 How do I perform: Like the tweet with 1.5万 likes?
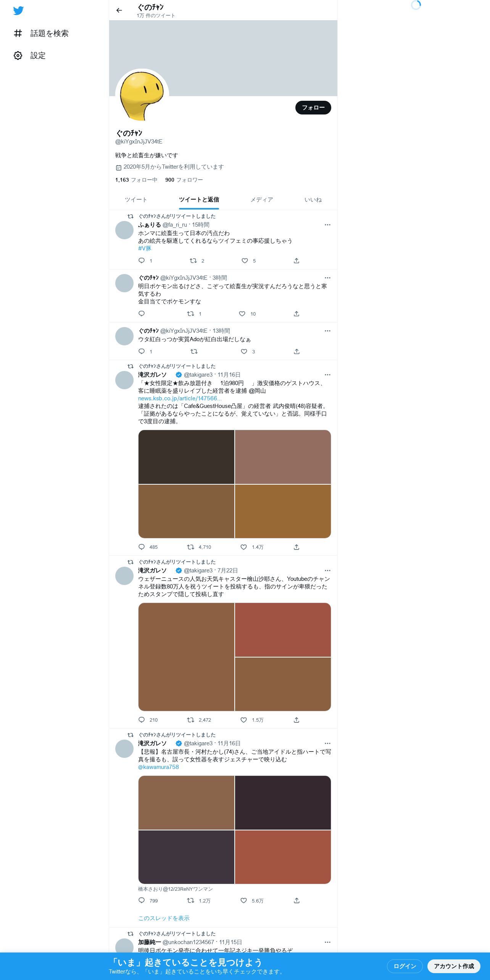(x=243, y=720)
